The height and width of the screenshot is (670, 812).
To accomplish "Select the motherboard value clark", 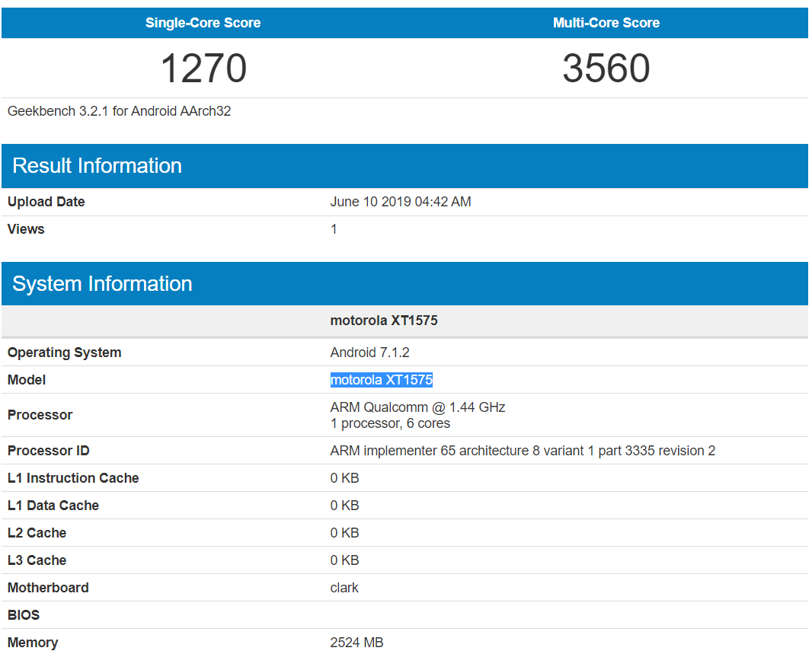I will 344,589.
